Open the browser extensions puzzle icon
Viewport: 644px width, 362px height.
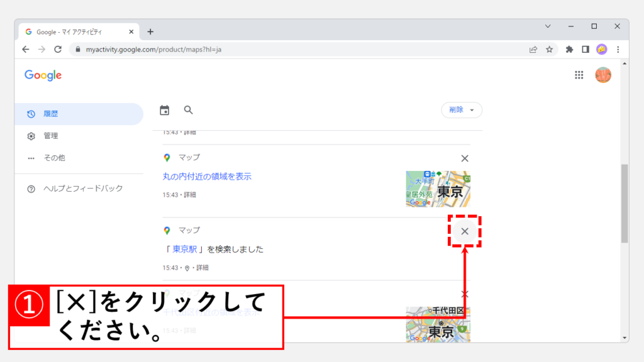(570, 49)
